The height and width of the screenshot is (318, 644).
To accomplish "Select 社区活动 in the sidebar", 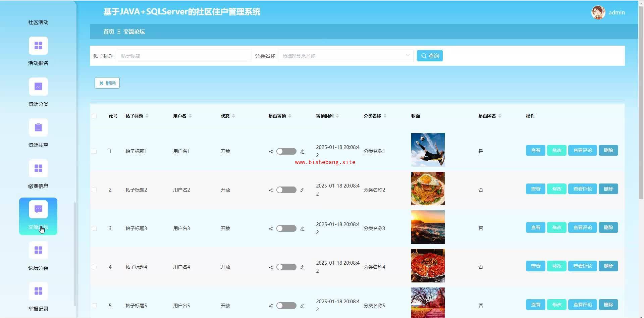I will point(38,22).
